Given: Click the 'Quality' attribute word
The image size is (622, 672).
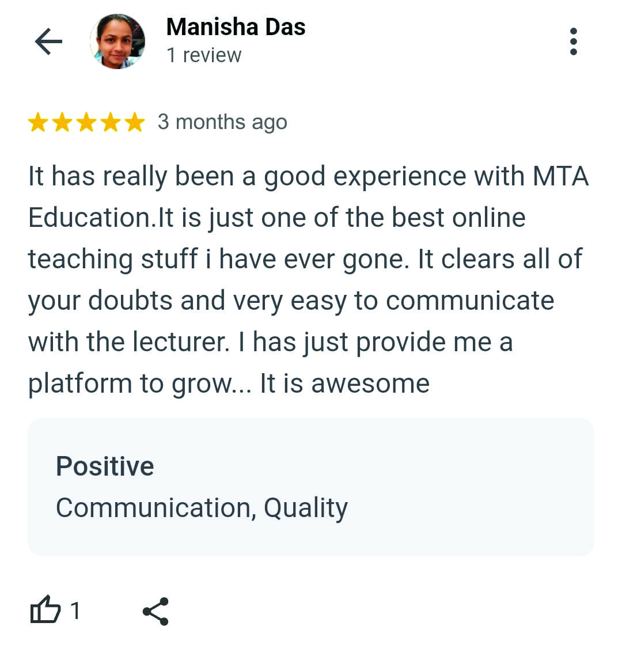Looking at the screenshot, I should pos(305,508).
